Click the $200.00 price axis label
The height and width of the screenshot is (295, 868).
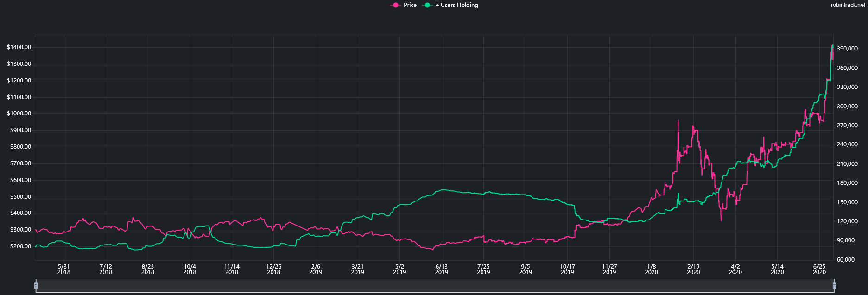19,246
